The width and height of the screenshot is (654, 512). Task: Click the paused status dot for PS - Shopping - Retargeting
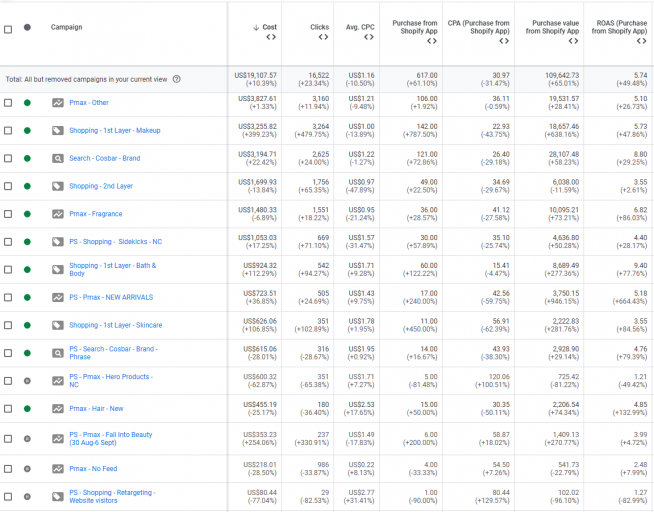coord(27,497)
